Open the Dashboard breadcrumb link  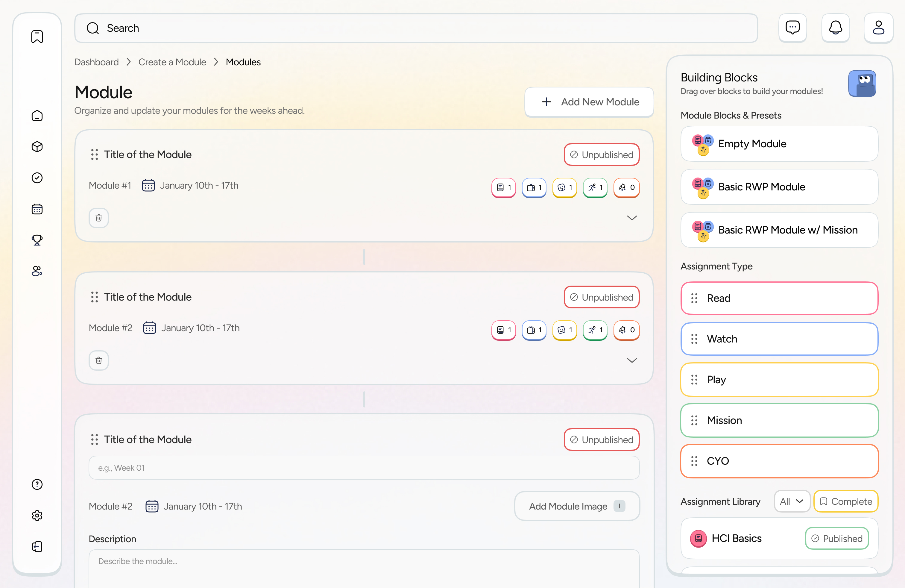click(x=96, y=62)
